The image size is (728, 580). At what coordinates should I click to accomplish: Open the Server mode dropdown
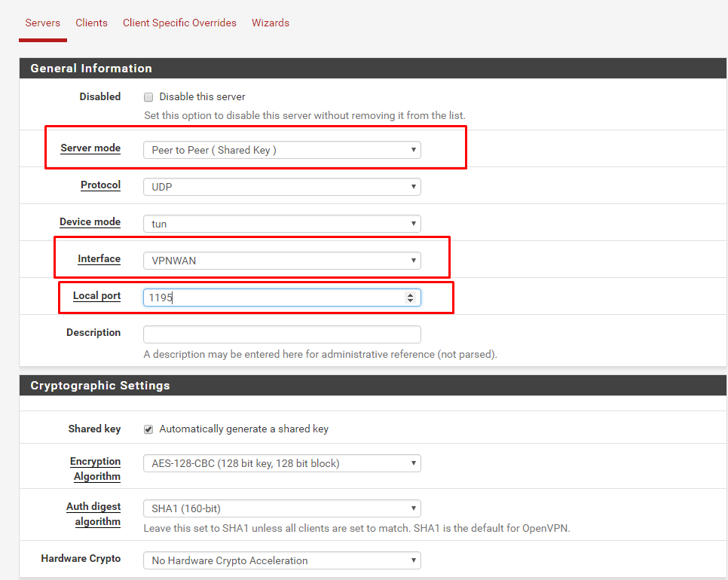282,150
